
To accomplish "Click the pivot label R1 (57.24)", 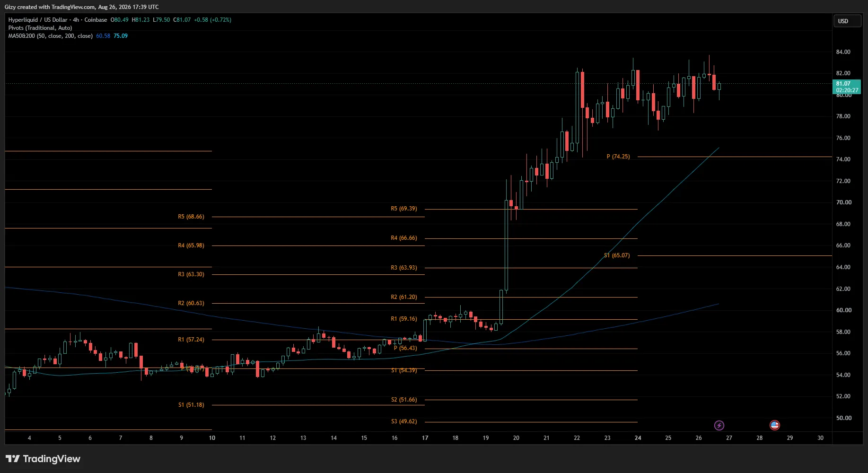I will click(x=191, y=340).
